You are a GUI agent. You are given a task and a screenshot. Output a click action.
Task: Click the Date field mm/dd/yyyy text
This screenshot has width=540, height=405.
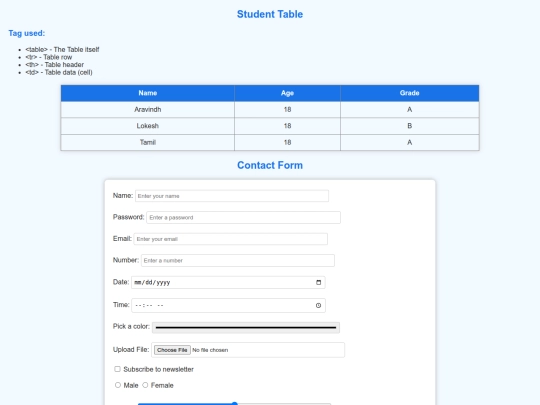tap(152, 282)
